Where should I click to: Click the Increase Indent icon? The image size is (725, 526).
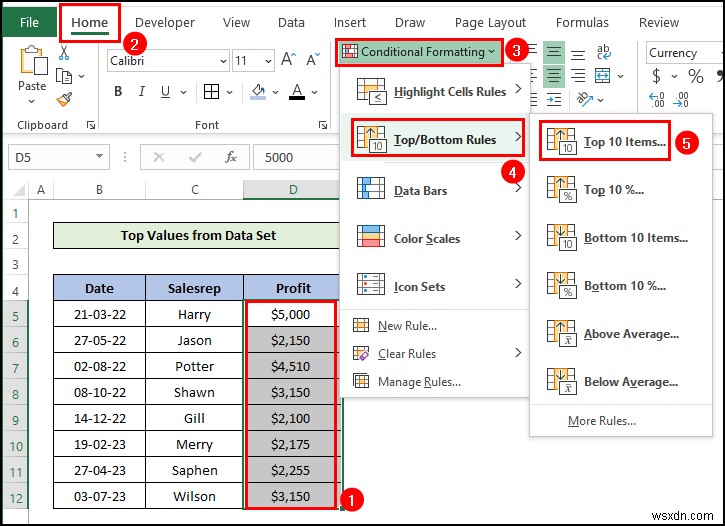click(554, 99)
